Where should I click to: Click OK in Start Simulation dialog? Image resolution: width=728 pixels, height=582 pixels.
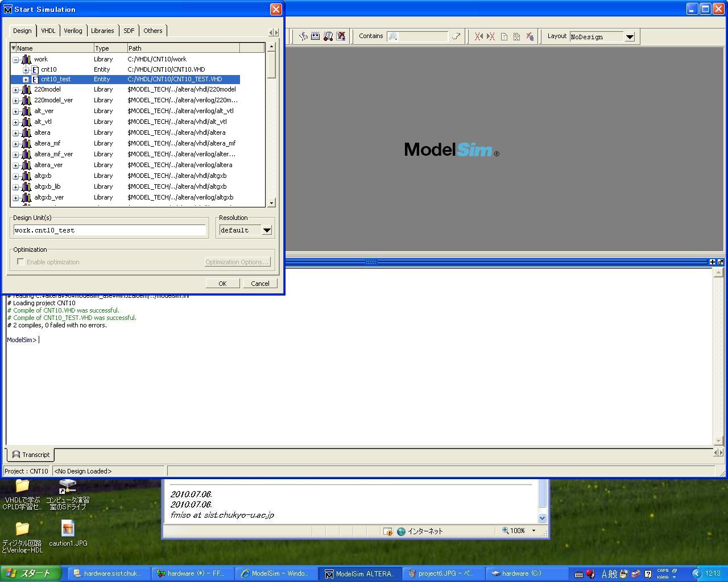point(222,284)
